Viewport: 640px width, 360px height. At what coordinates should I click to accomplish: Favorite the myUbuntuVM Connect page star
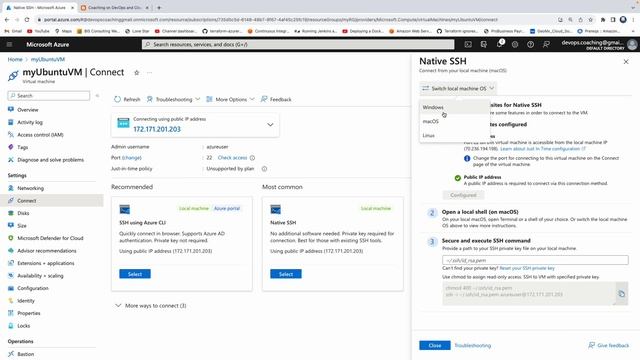click(x=137, y=73)
